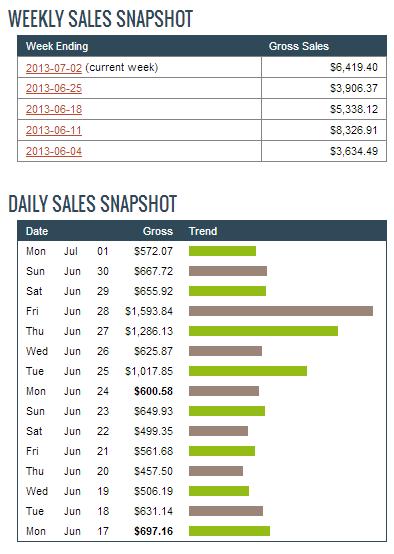Click the Week Ending column header

coord(57,46)
